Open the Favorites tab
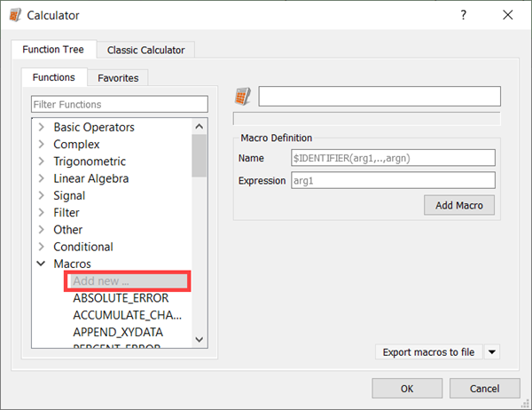Screen dimensions: 532x410 tap(118, 78)
